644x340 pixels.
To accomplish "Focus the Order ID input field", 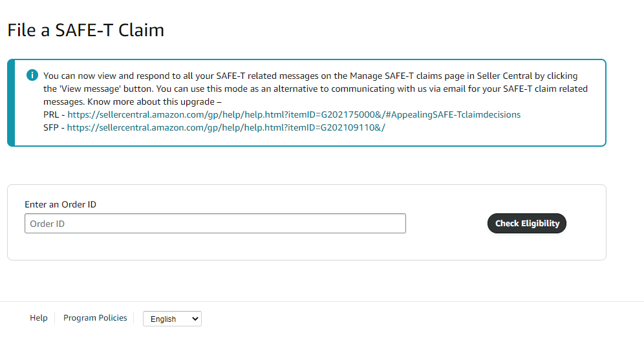I will point(215,224).
